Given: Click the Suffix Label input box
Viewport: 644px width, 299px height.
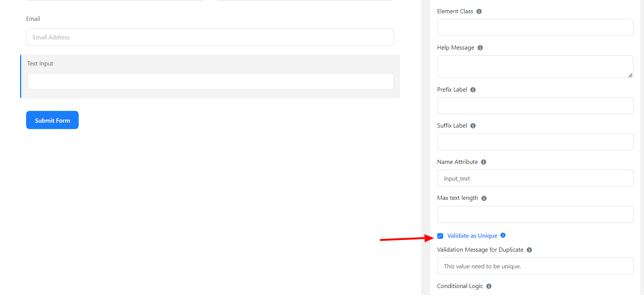Looking at the screenshot, I should click(535, 142).
